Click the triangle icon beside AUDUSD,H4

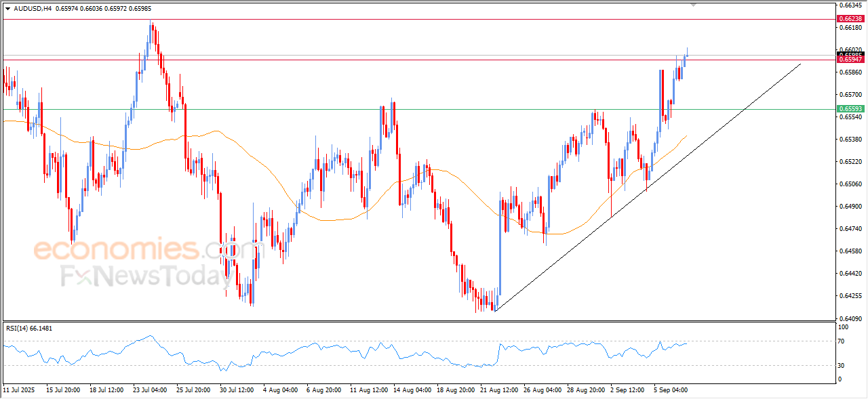[x=8, y=9]
